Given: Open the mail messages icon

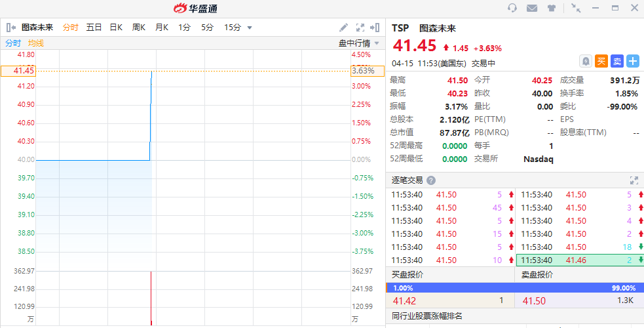Looking at the screenshot, I should pos(532,8).
